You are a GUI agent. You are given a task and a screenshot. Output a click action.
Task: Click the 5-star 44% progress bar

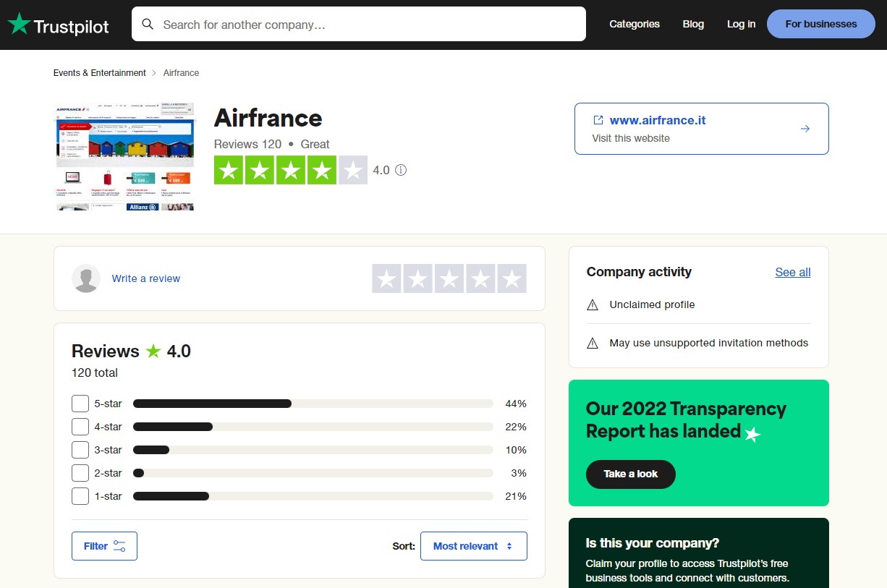pyautogui.click(x=313, y=404)
